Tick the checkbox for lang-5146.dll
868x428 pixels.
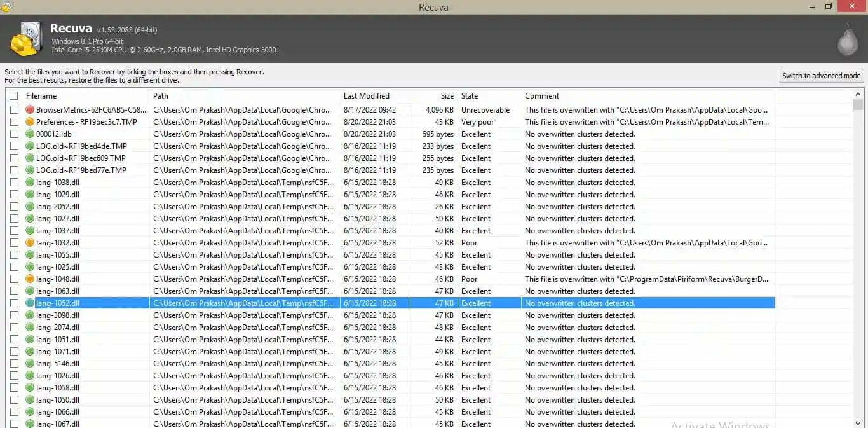[x=14, y=364]
